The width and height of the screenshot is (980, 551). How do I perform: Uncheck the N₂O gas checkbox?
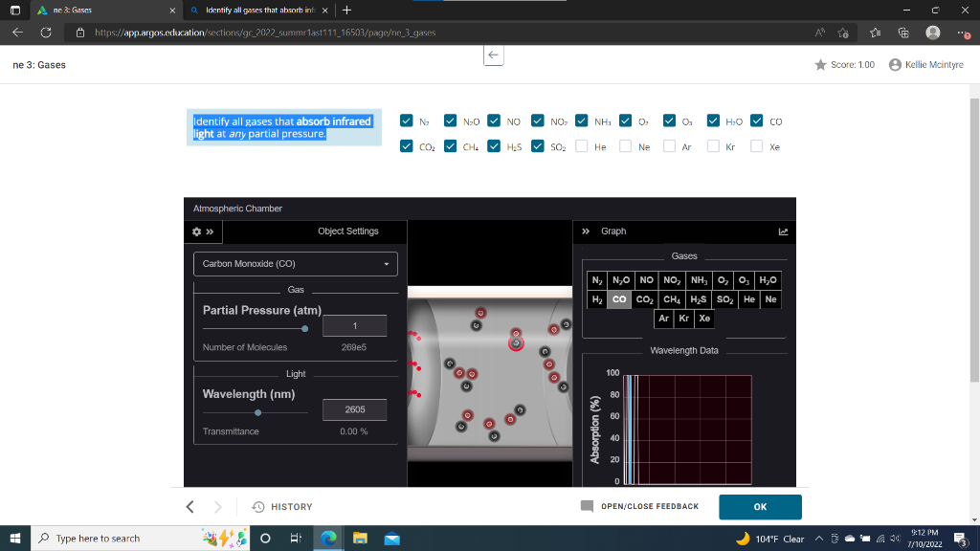[450, 121]
